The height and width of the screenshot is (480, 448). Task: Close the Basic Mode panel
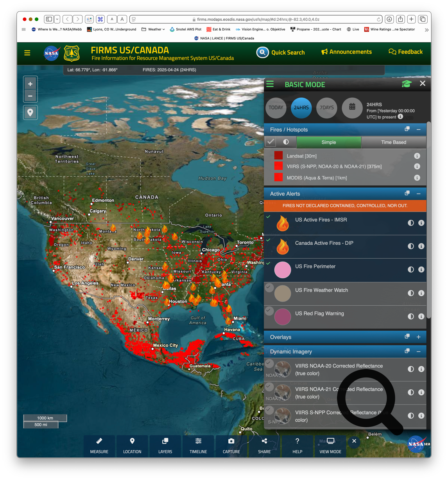tap(423, 83)
